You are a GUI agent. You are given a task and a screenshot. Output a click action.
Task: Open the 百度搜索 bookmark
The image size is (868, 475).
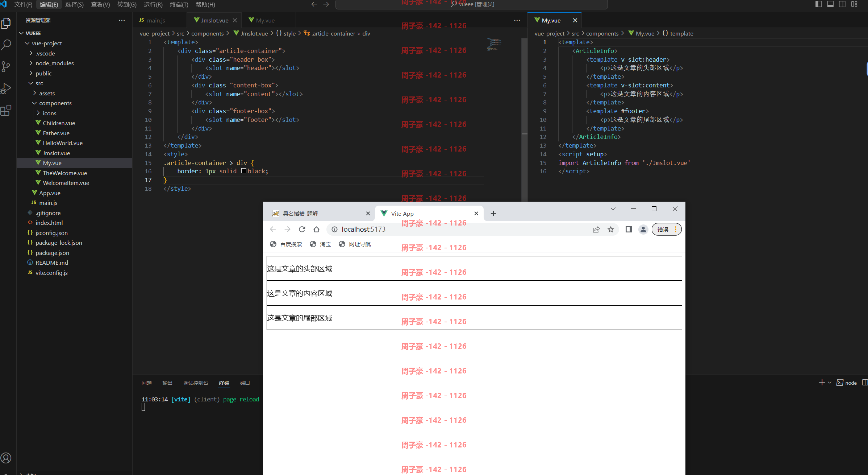[x=286, y=244]
